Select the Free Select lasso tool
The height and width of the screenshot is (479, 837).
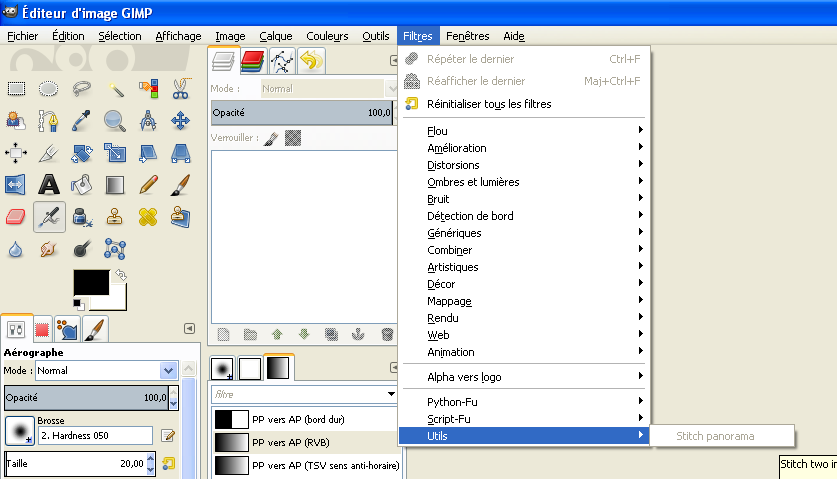[x=82, y=89]
